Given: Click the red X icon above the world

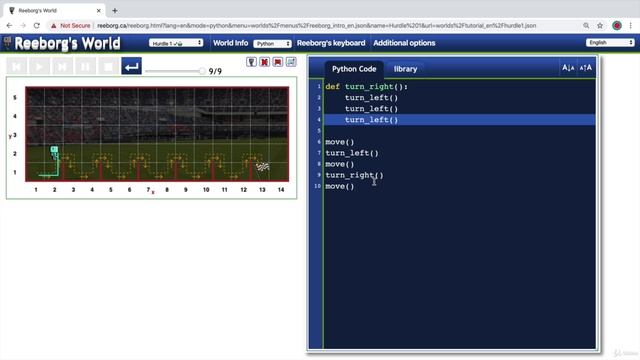Looking at the screenshot, I should coord(264,62).
